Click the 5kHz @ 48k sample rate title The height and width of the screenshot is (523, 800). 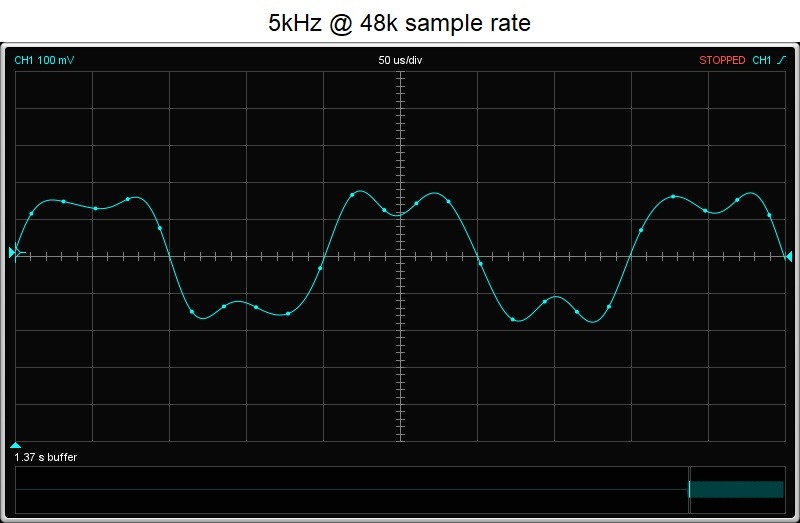399,23
